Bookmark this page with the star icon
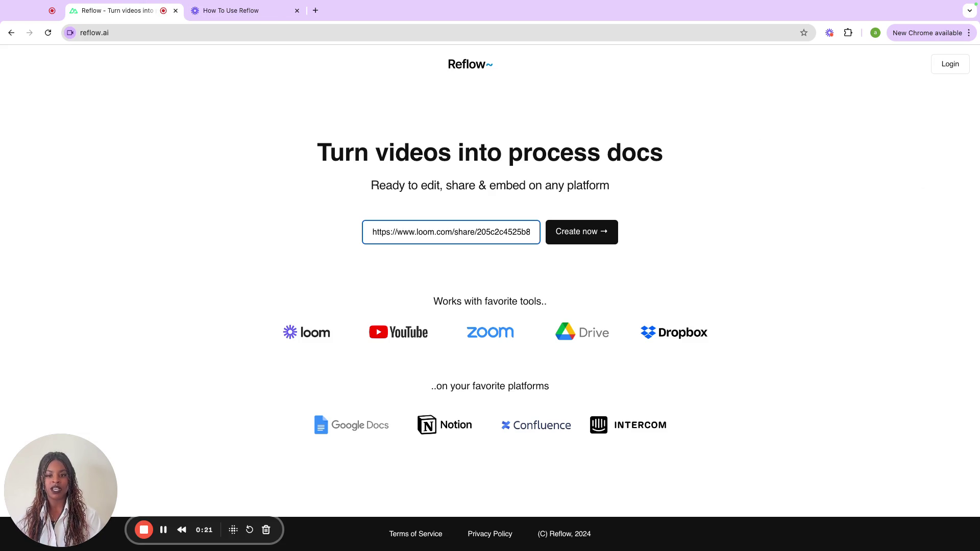The width and height of the screenshot is (980, 551). click(x=804, y=33)
